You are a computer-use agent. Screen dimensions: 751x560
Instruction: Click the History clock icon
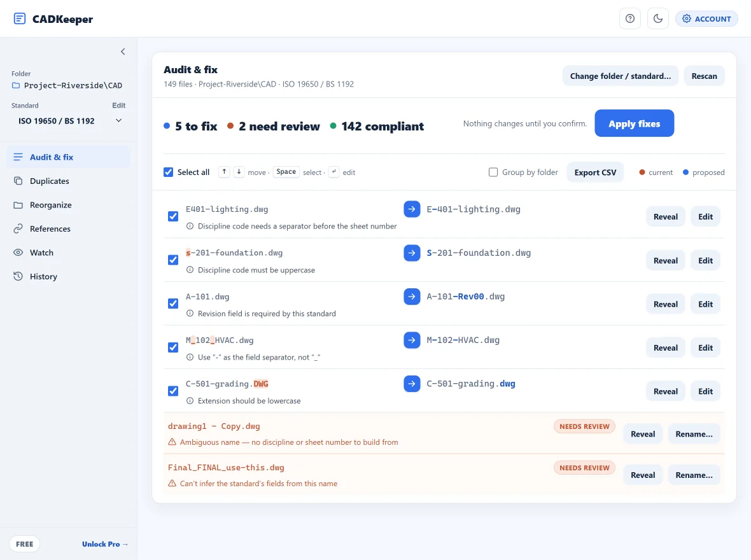pos(18,276)
